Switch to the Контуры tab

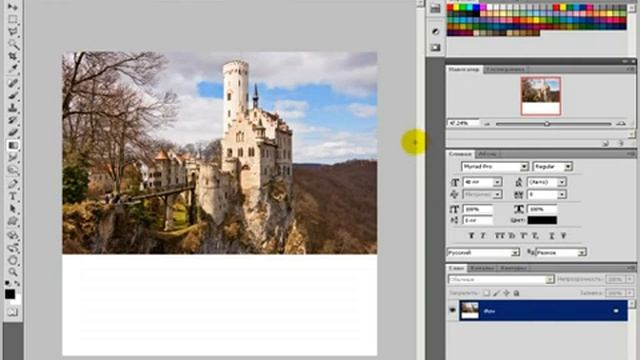coord(513,268)
